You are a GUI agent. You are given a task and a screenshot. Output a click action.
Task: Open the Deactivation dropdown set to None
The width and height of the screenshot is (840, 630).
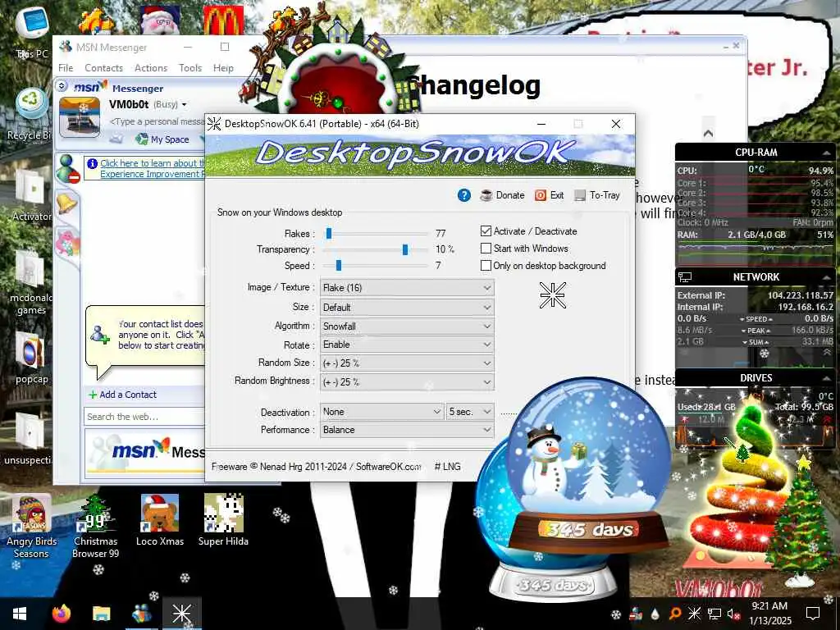(x=381, y=412)
